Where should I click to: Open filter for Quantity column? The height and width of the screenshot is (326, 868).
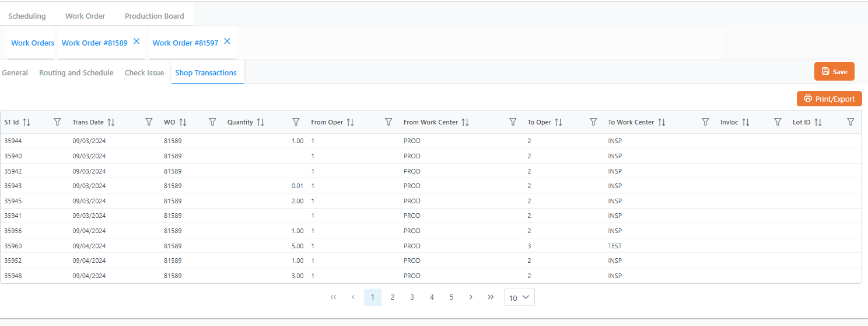pos(296,122)
